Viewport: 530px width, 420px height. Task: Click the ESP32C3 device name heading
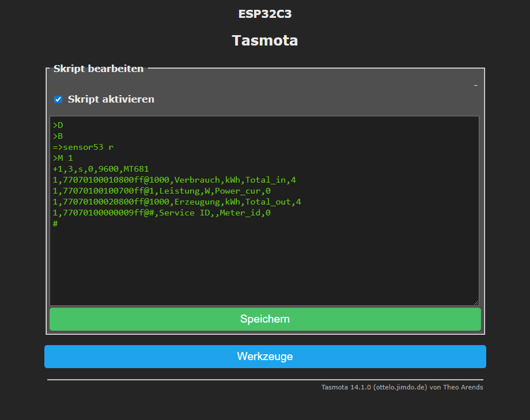coord(265,14)
